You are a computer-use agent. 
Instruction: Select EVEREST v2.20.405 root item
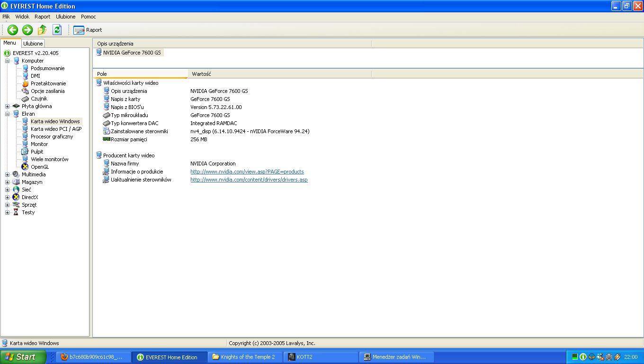click(x=36, y=53)
